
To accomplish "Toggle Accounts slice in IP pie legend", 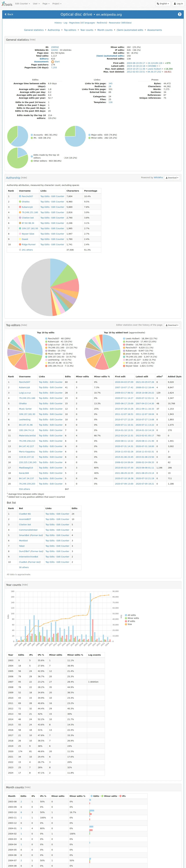I will tap(44, 135).
